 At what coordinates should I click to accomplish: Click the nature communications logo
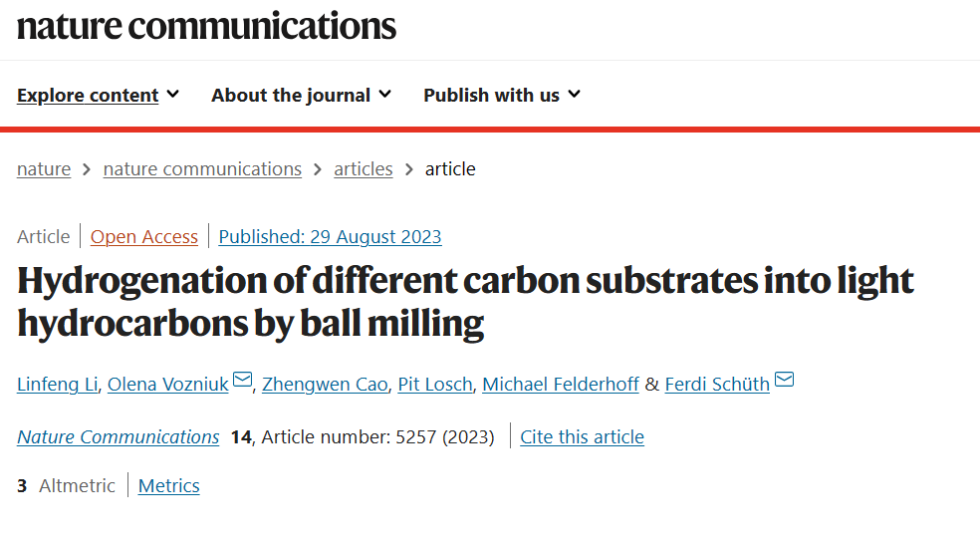pyautogui.click(x=206, y=26)
